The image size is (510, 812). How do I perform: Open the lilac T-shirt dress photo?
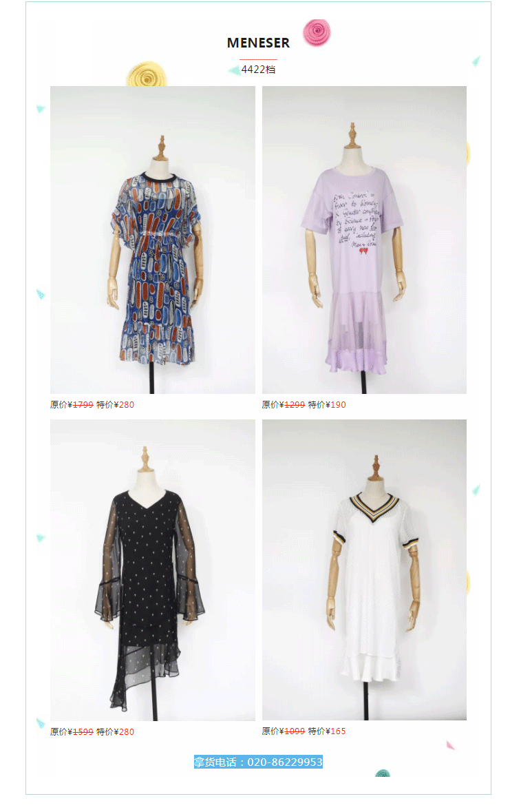(x=364, y=240)
